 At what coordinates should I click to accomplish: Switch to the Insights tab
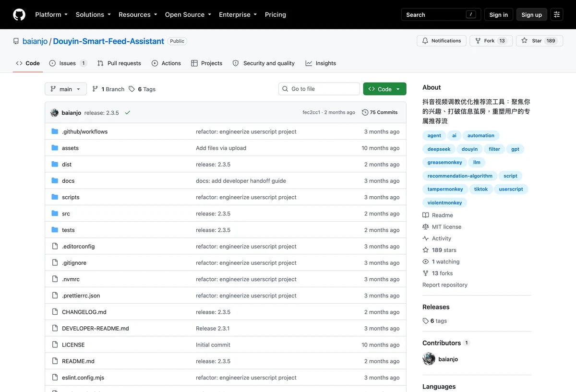point(321,63)
